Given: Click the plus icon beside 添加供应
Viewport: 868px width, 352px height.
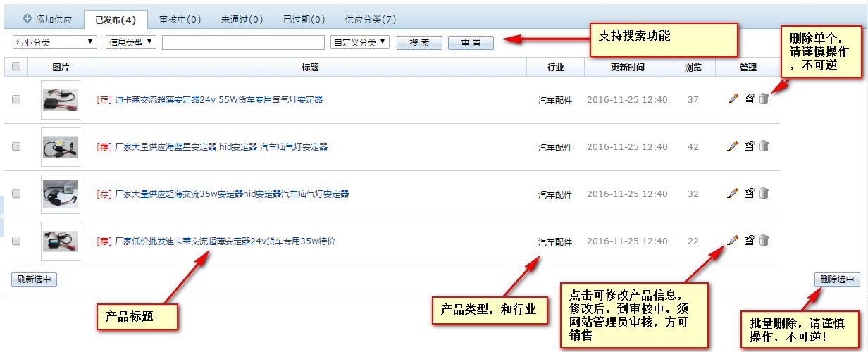Looking at the screenshot, I should [x=27, y=19].
